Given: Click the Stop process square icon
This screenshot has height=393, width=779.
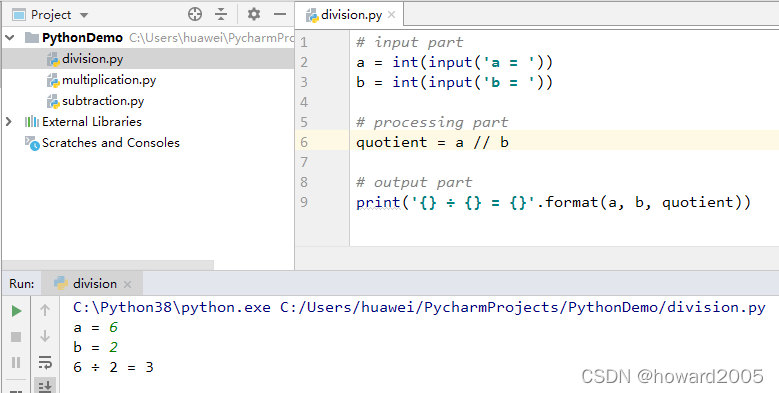Looking at the screenshot, I should tap(16, 337).
